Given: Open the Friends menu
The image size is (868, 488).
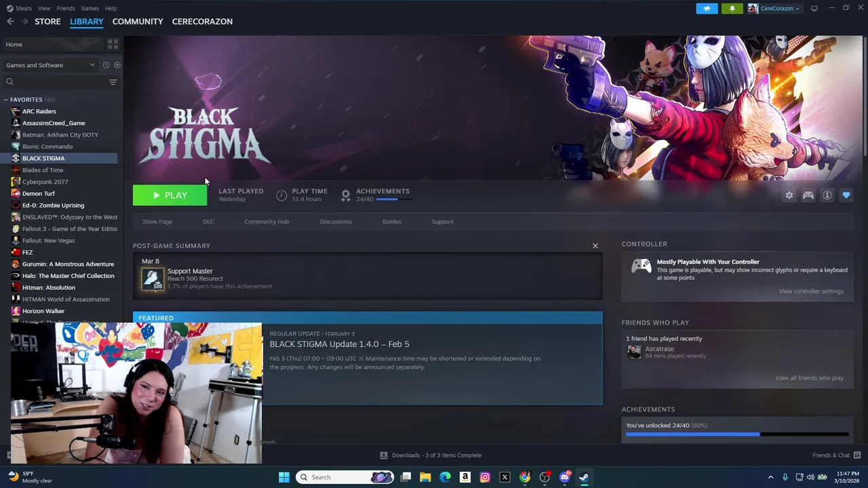Looking at the screenshot, I should pos(66,8).
